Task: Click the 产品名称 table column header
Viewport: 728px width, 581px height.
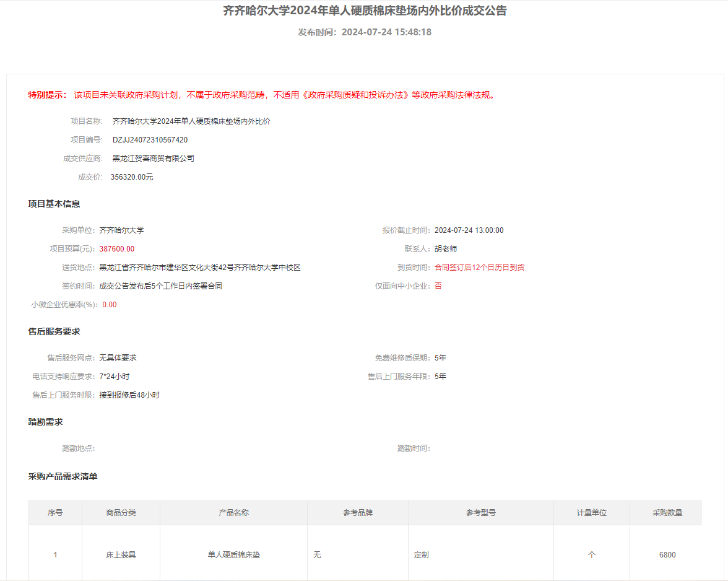Action: tap(233, 513)
